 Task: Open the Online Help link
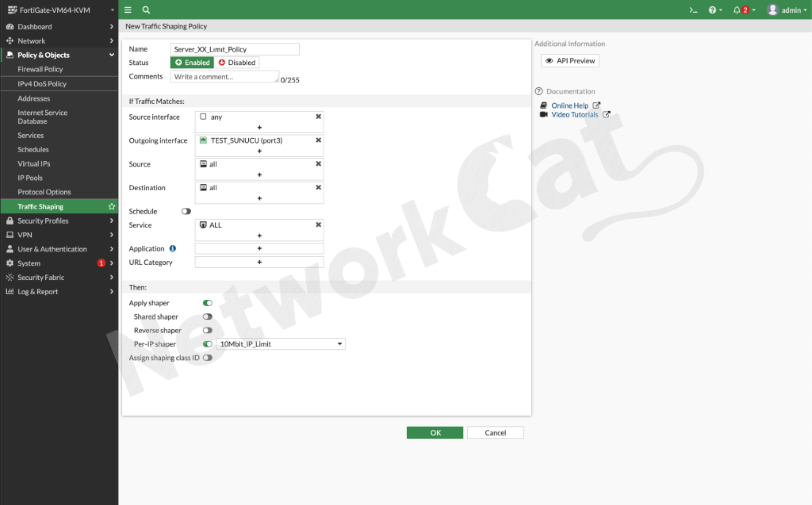pos(570,105)
